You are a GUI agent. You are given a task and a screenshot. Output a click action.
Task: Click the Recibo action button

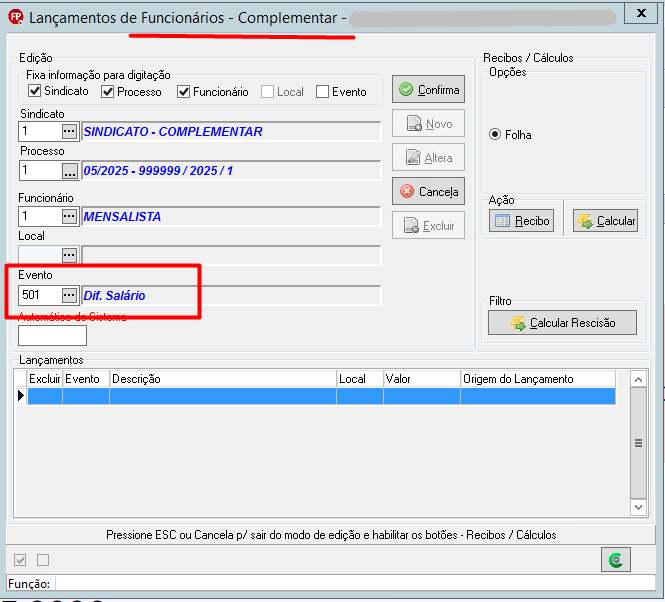coord(521,221)
